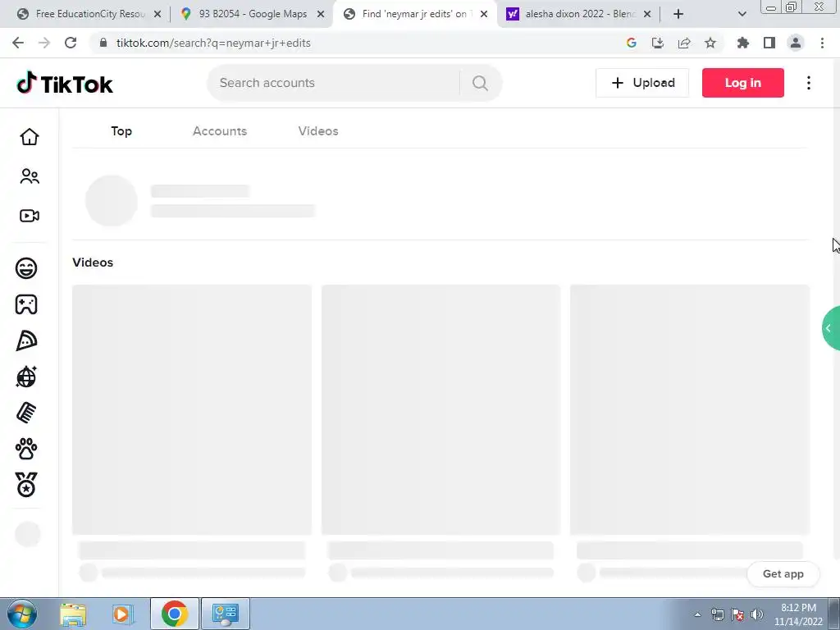Open the Action Center flag tray icon

coord(737,614)
